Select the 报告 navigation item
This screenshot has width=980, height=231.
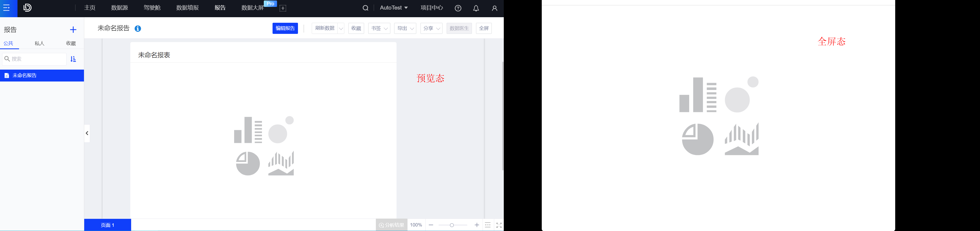220,8
